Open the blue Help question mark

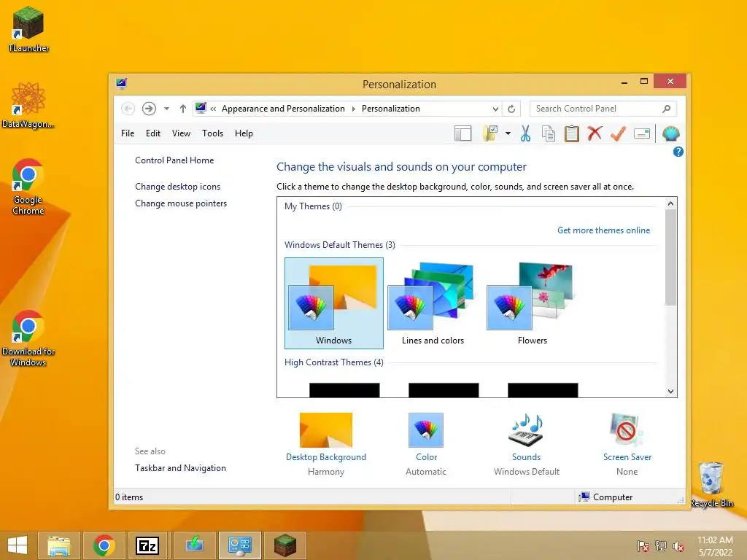pyautogui.click(x=678, y=152)
